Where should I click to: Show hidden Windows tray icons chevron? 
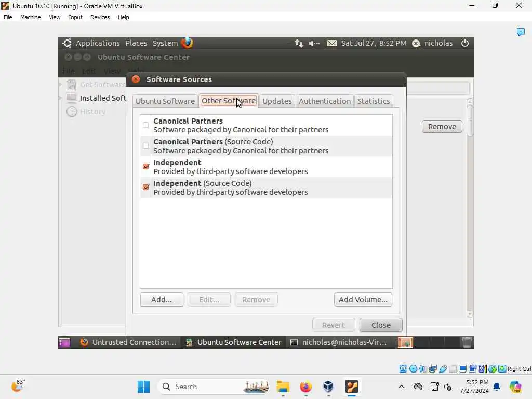point(402,387)
